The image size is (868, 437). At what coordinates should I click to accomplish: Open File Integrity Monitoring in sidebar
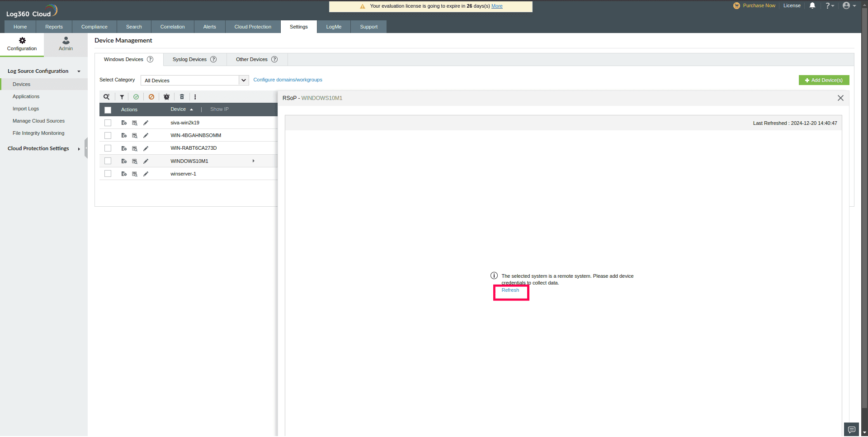coord(38,133)
